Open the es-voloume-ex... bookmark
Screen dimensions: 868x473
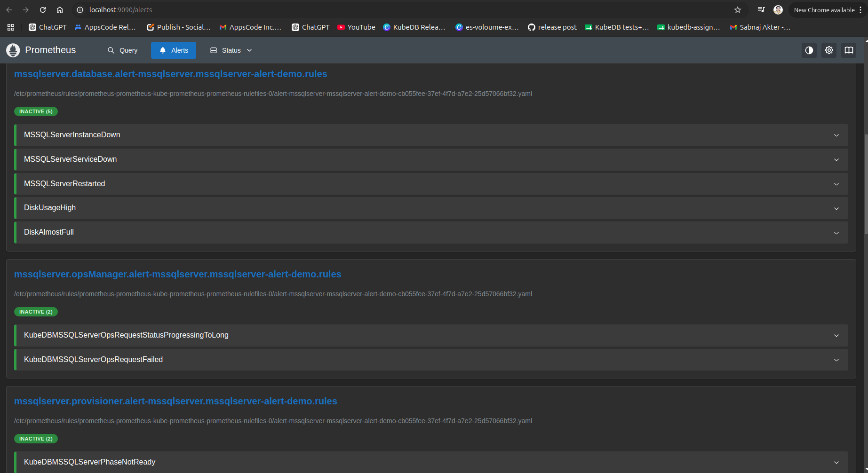pyautogui.click(x=487, y=27)
